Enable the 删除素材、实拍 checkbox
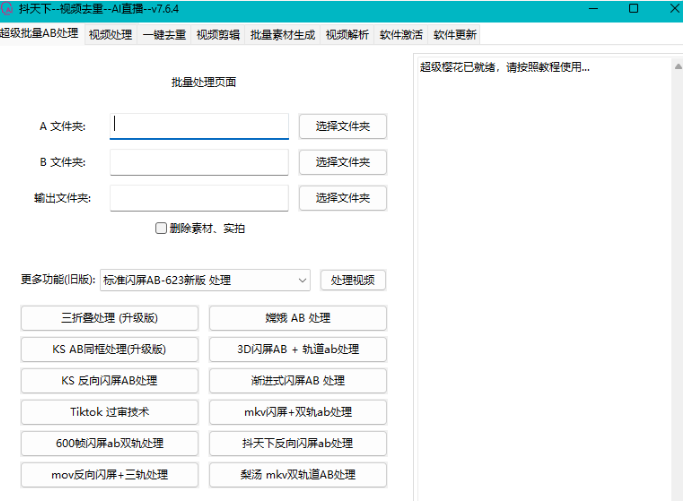This screenshot has height=501, width=683. tap(161, 228)
